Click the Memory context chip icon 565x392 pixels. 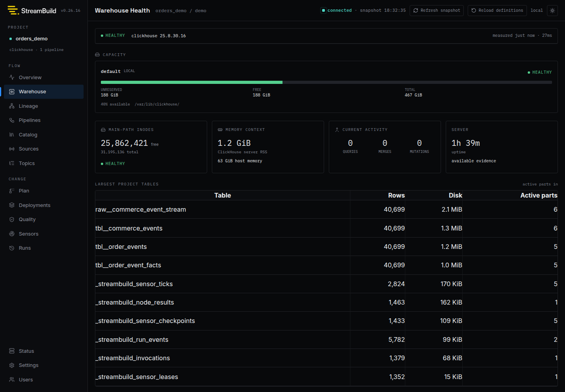[220, 130]
